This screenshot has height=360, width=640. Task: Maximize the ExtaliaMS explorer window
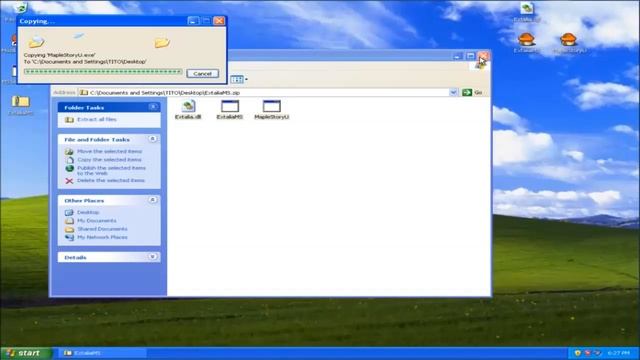pyautogui.click(x=470, y=56)
